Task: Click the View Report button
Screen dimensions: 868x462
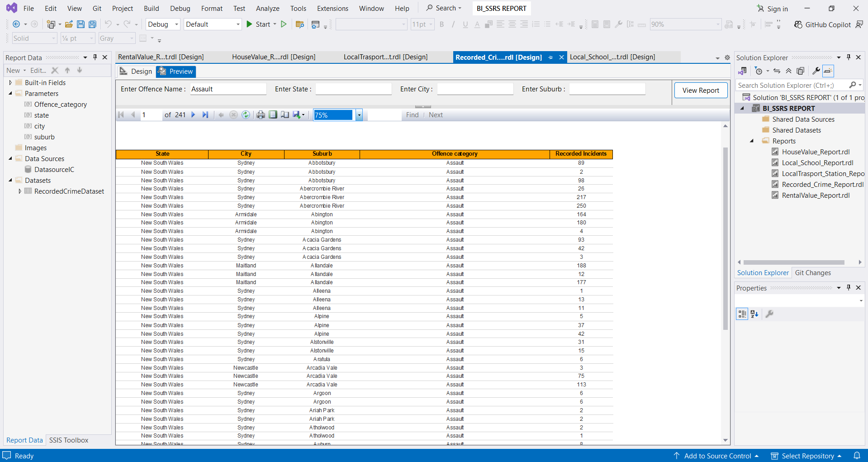Action: tap(700, 90)
